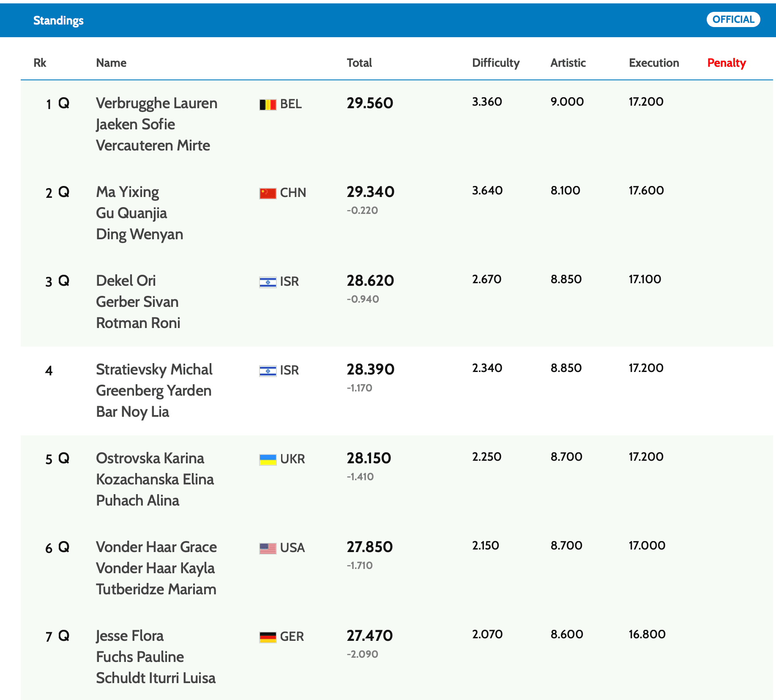Image resolution: width=776 pixels, height=700 pixels.
Task: Click the OFFICIAL status badge
Action: tap(733, 19)
